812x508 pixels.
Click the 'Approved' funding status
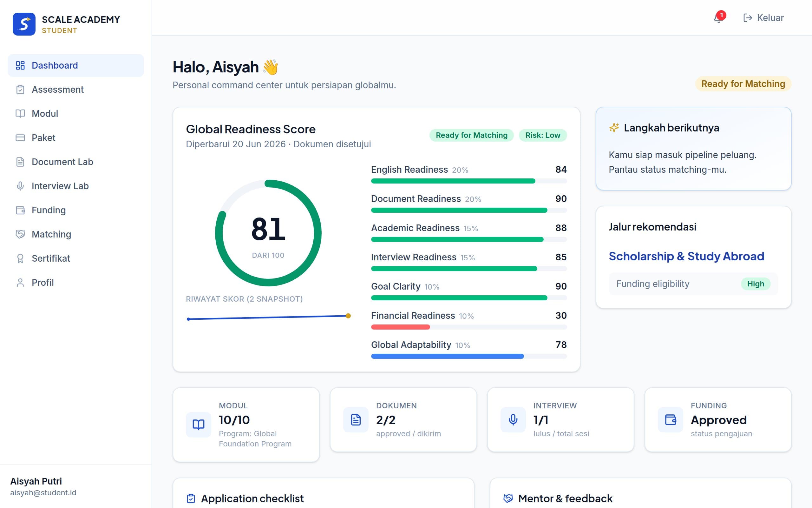(x=719, y=420)
